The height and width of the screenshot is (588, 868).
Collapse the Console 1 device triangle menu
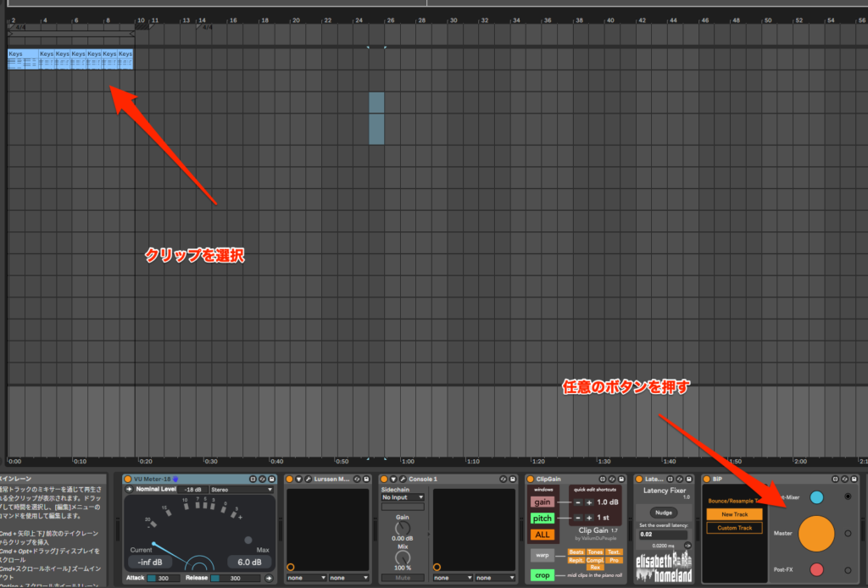(x=393, y=479)
